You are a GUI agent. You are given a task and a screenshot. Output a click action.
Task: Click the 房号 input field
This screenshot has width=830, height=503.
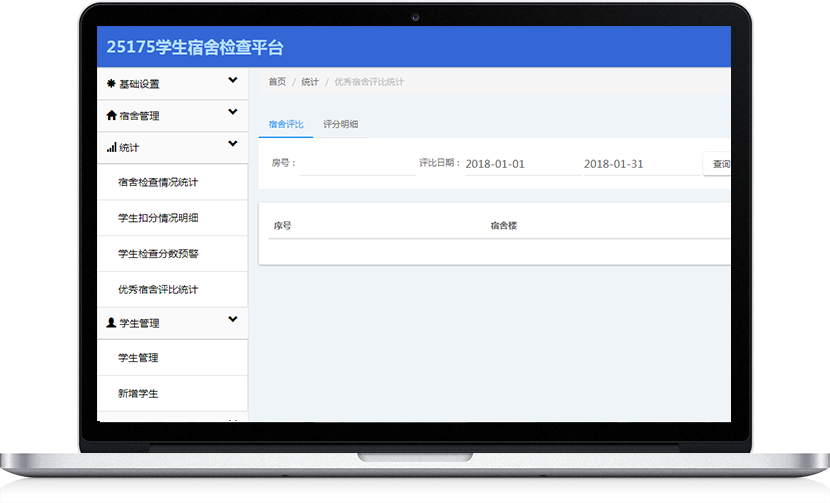[357, 164]
